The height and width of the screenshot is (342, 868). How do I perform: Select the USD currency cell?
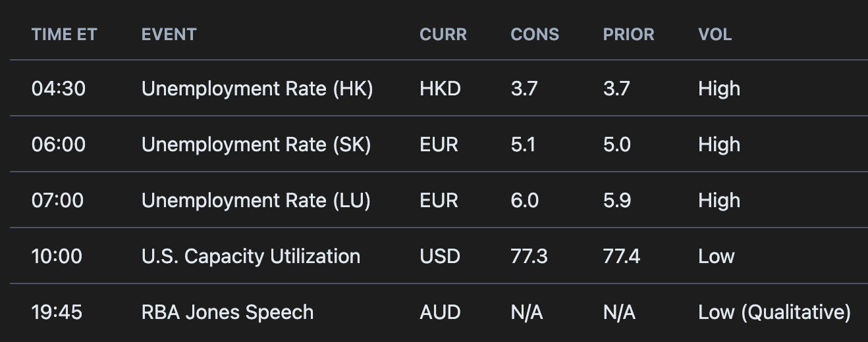(439, 256)
